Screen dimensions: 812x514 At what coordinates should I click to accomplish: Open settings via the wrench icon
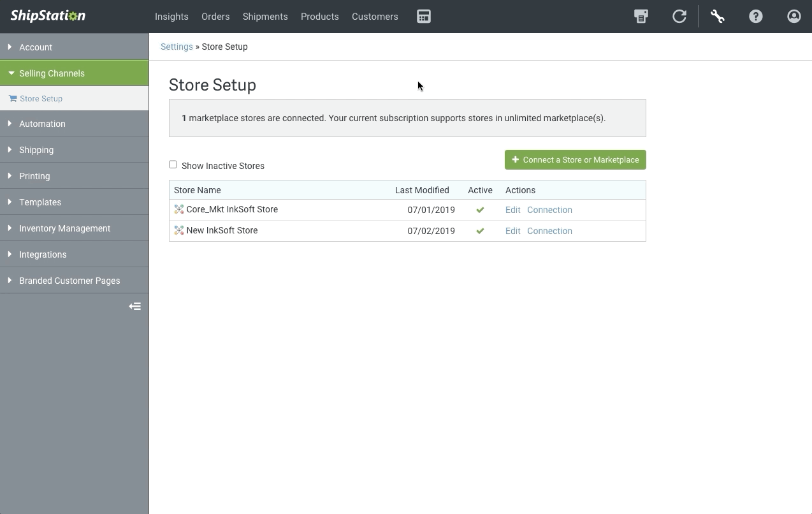pyautogui.click(x=717, y=16)
